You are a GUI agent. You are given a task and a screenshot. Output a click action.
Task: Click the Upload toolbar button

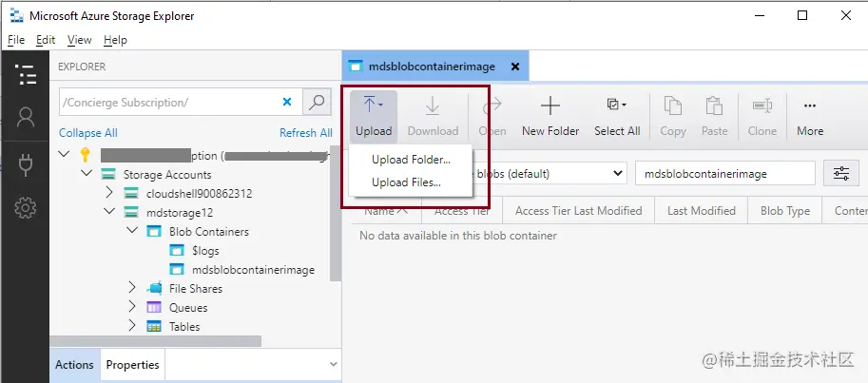click(374, 116)
